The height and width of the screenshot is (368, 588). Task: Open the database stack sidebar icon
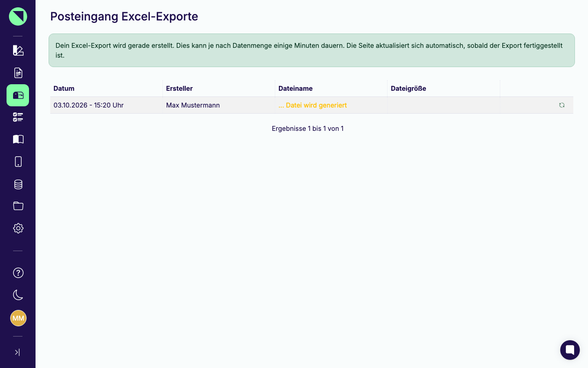18,184
